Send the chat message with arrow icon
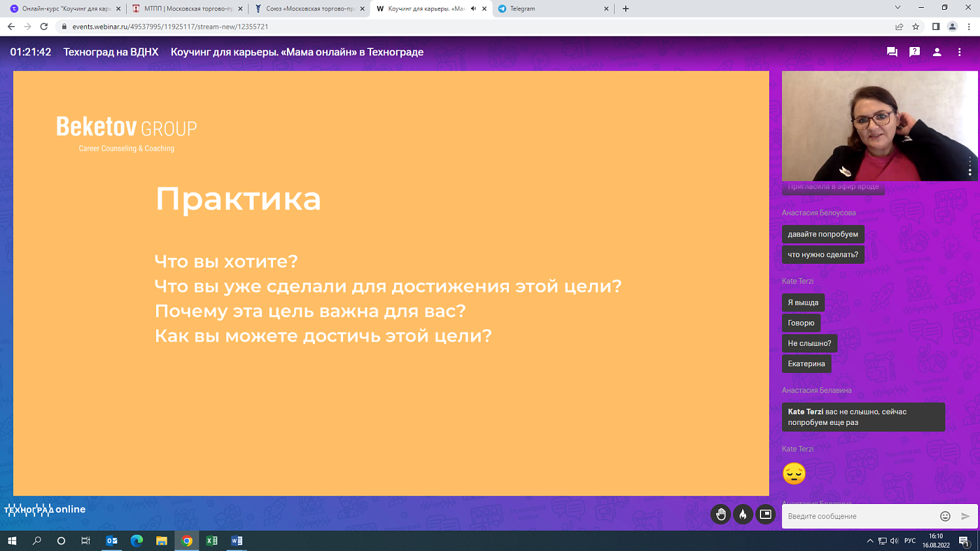This screenshot has height=551, width=980. [x=966, y=516]
